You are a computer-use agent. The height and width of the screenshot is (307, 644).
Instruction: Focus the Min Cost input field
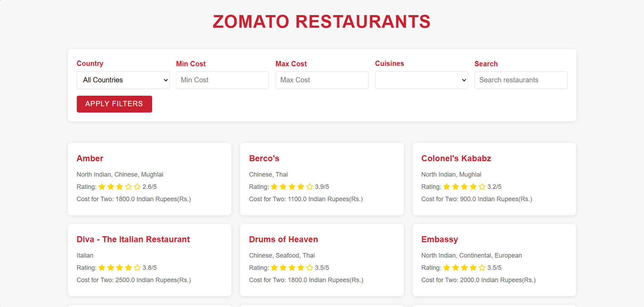[x=222, y=80]
